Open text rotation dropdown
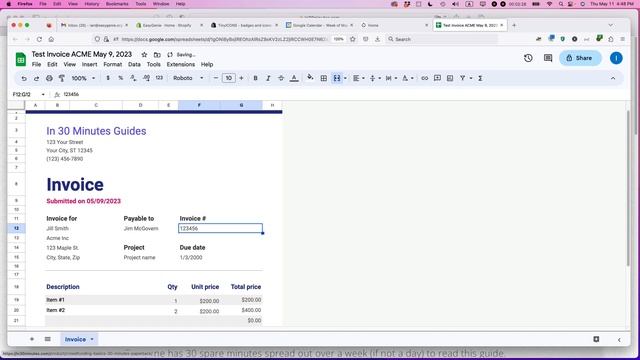Viewport: 640px width, 360px height. click(407, 78)
